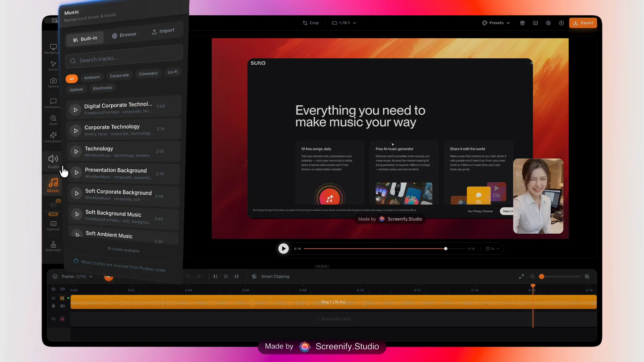
Task: Click the trim-start clip icon
Action: coord(216,277)
